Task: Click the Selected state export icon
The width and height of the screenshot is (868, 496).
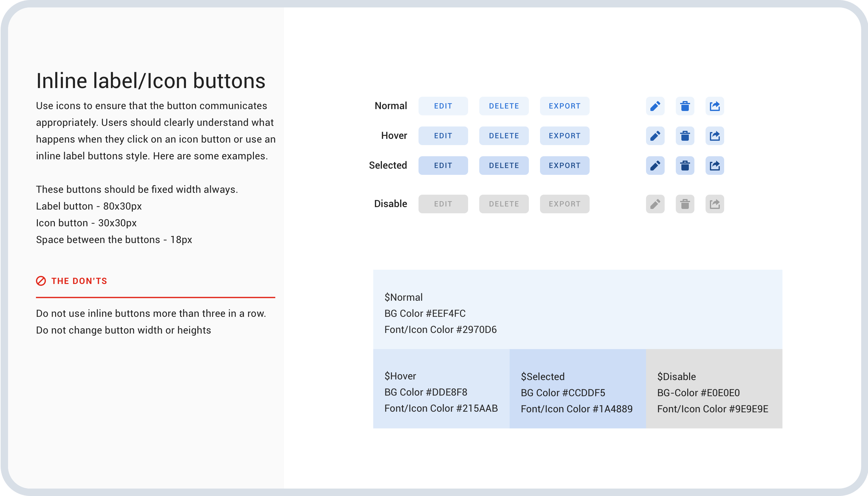Action: coord(714,166)
